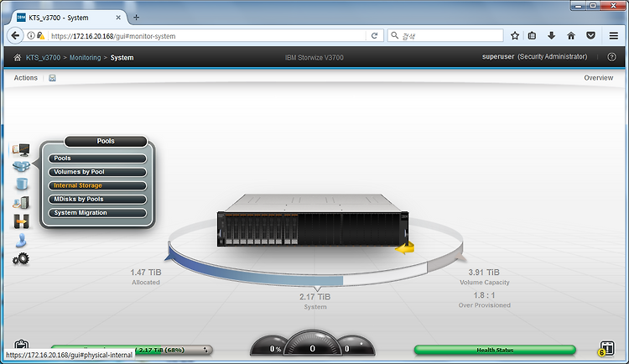The height and width of the screenshot is (364, 629).
Task: Click the 2.17 TiB System value
Action: pos(314,297)
